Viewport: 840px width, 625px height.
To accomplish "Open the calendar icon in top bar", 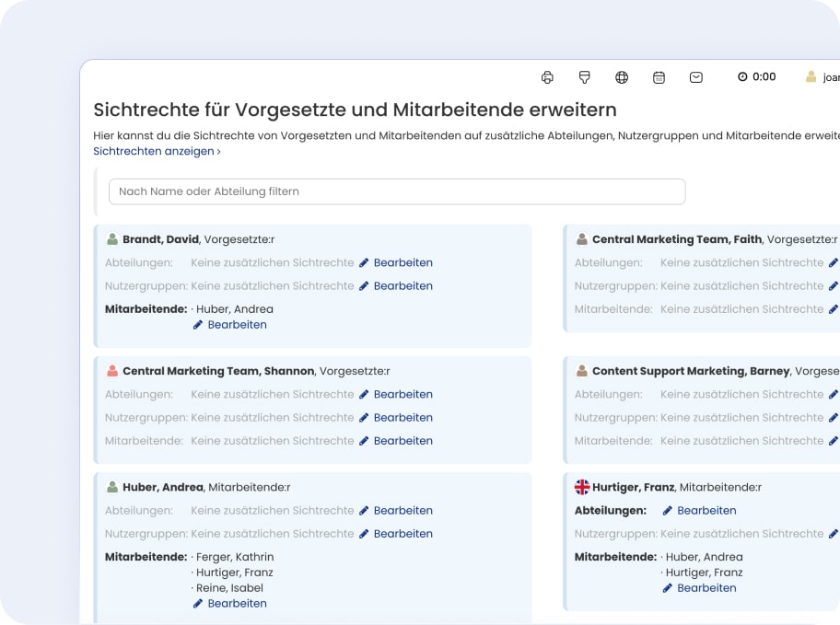I will [x=659, y=77].
